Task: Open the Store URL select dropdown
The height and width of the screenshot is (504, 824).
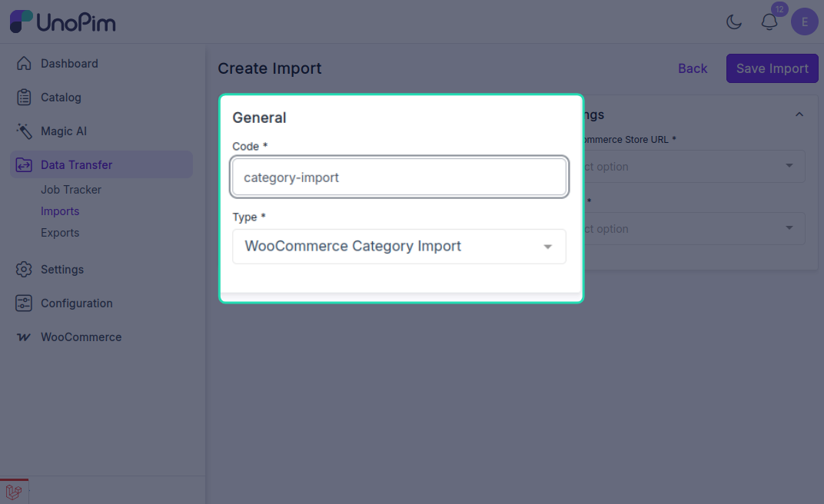Action: pos(693,167)
